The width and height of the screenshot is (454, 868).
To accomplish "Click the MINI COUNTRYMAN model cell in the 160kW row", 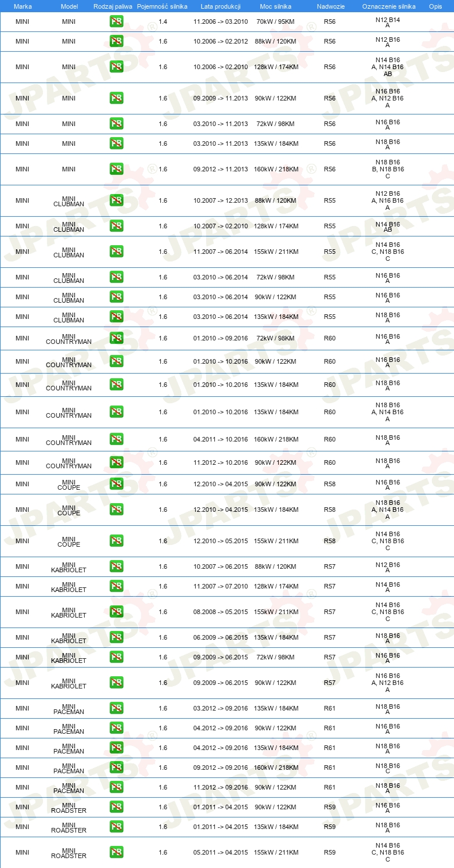I will (69, 439).
